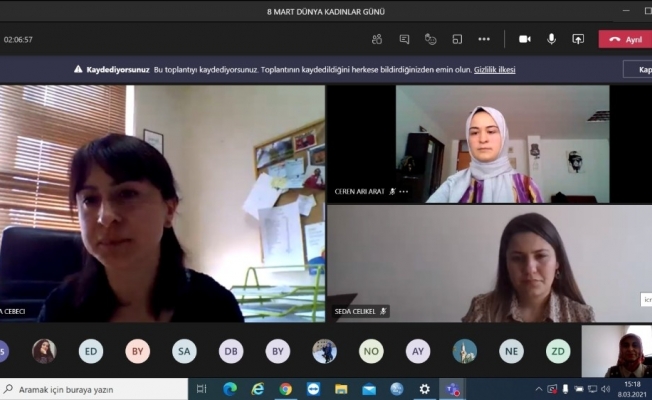
Task: Toggle the camera on or off
Action: [x=524, y=39]
